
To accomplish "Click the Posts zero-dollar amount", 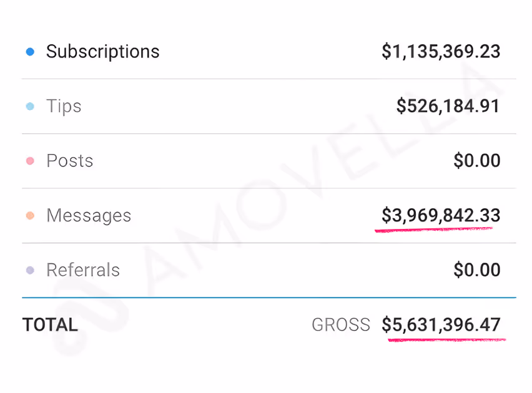I will click(476, 160).
